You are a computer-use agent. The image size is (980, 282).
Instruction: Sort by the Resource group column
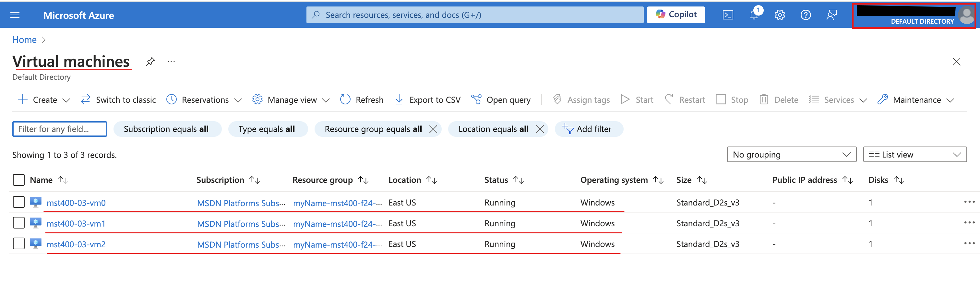[x=330, y=180]
